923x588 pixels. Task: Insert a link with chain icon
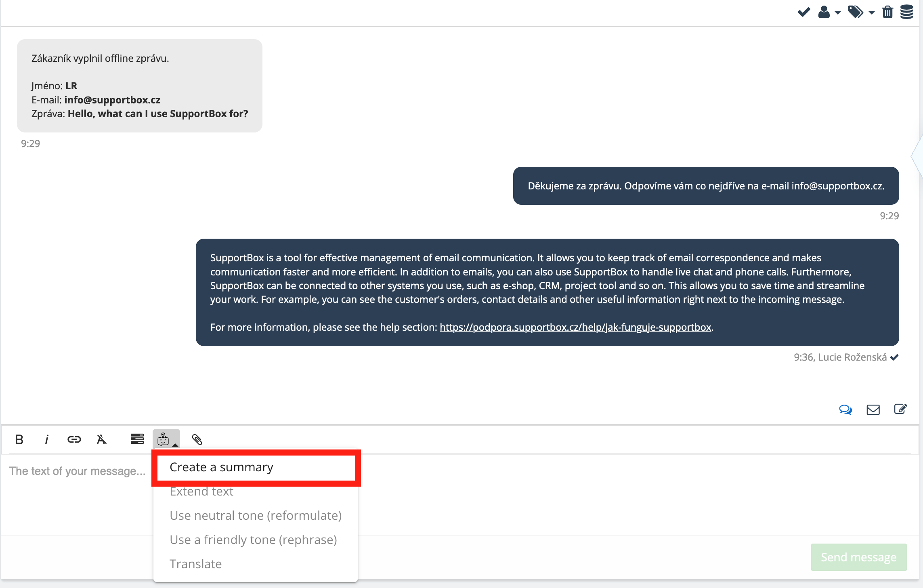point(74,439)
